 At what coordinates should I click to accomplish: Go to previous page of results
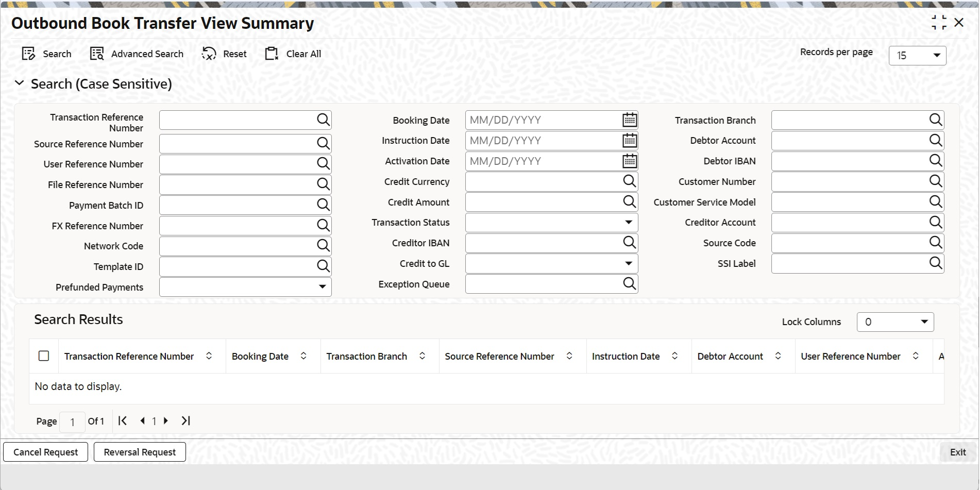142,421
